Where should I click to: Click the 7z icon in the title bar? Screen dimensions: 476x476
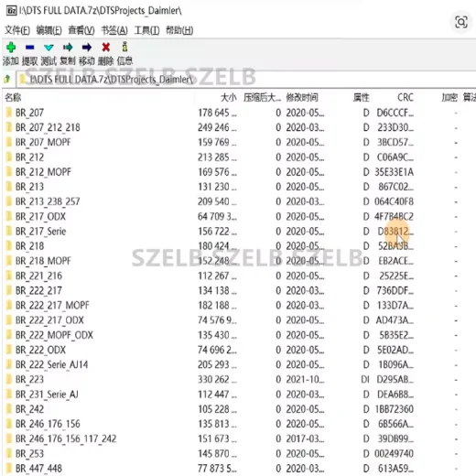click(12, 11)
